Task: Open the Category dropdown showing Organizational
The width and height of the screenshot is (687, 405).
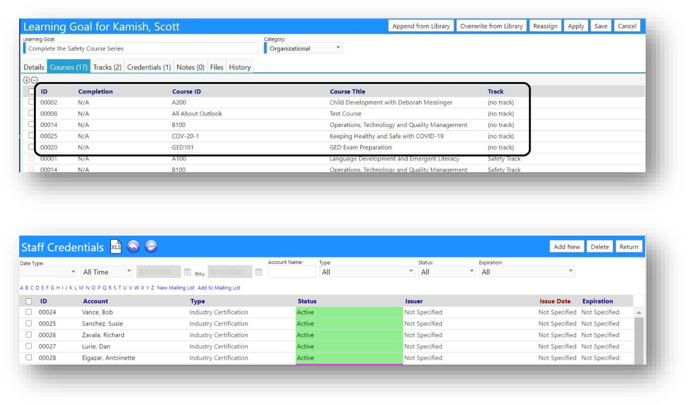Action: [303, 48]
